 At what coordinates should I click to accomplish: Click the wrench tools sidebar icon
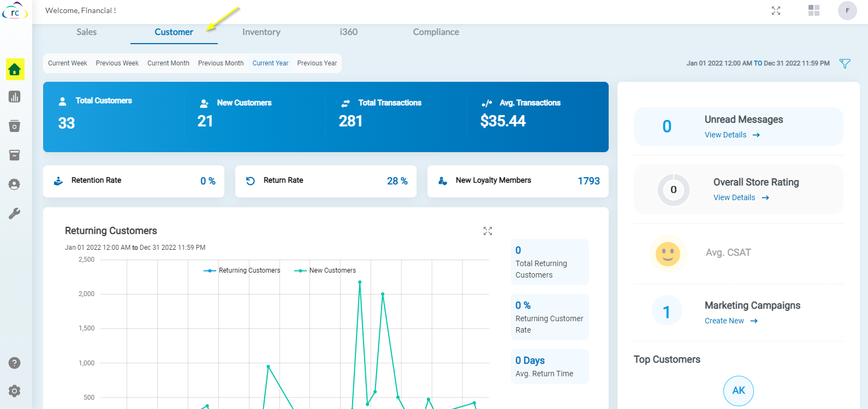(x=15, y=213)
